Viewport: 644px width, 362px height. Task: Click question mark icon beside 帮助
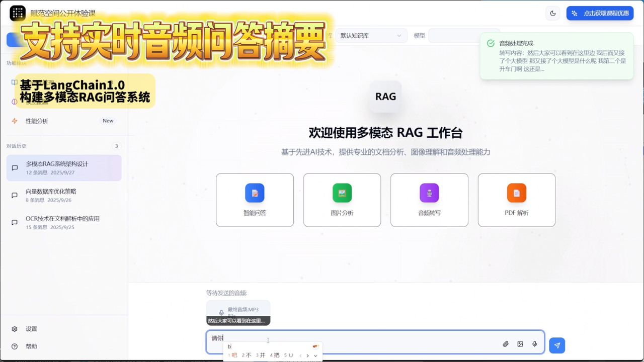(x=15, y=346)
